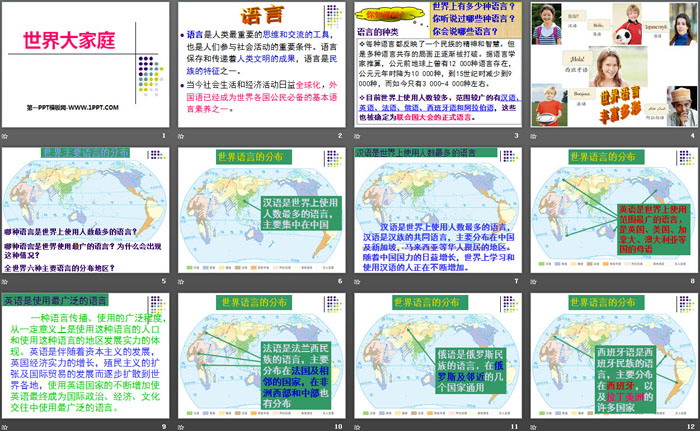Screen dimensions: 700x431
Task: Open slide 9 titled 英语是使用最广泛的语言
Action: pos(87,355)
